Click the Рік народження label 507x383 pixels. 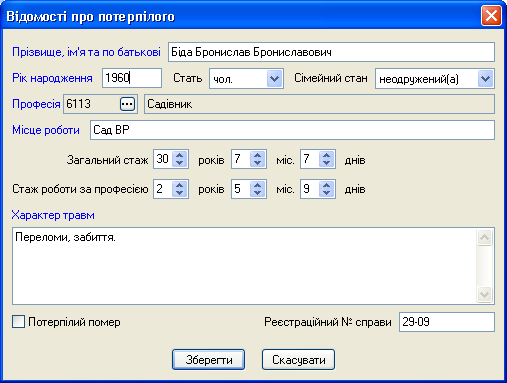tap(52, 78)
